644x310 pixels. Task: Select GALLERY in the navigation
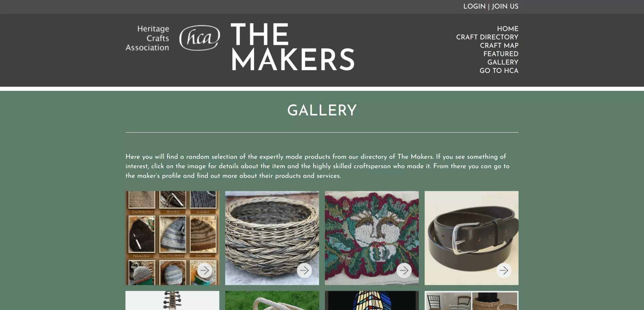click(503, 62)
